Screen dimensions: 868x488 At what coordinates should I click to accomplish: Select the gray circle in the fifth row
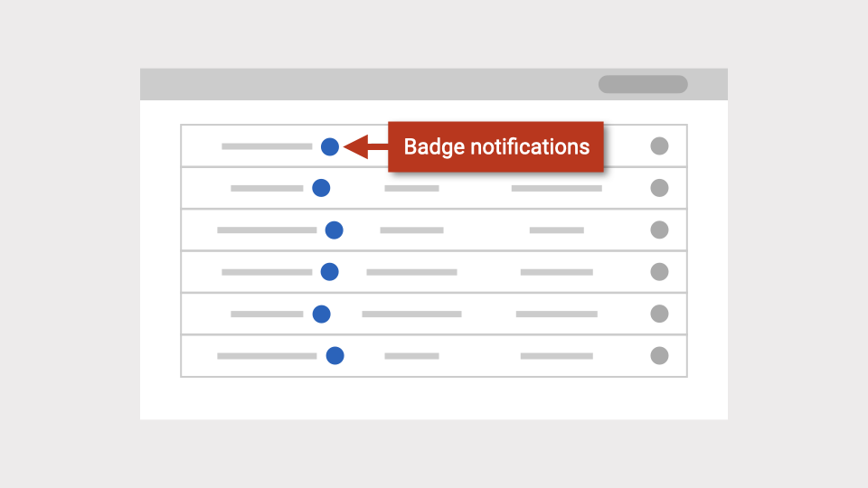pos(659,314)
